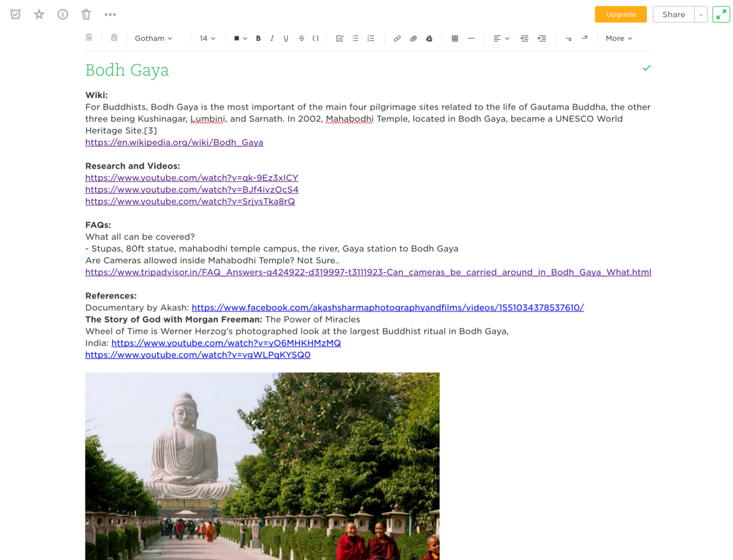733x560 pixels.
Task: Open the text alignment dropdown
Action: coord(501,38)
